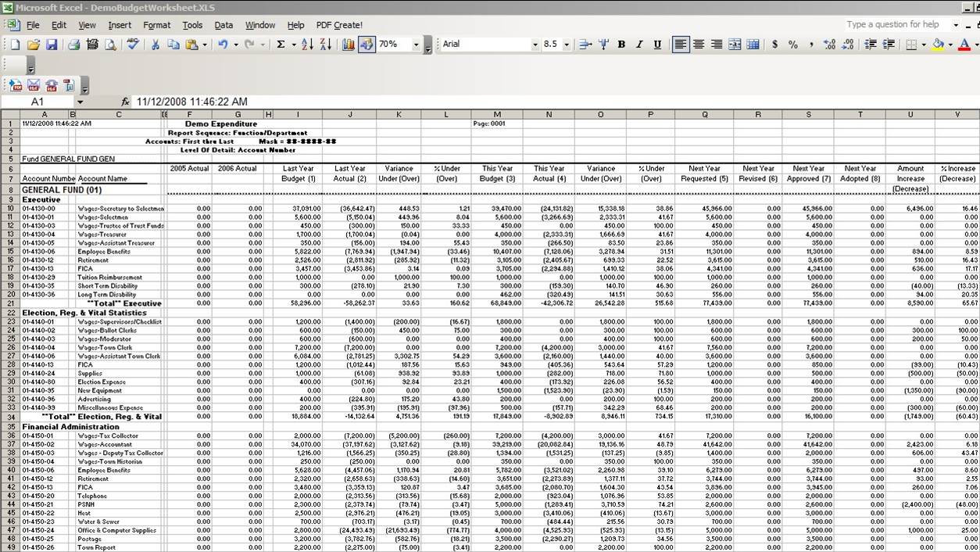
Task: Open the Format menu
Action: (x=156, y=25)
